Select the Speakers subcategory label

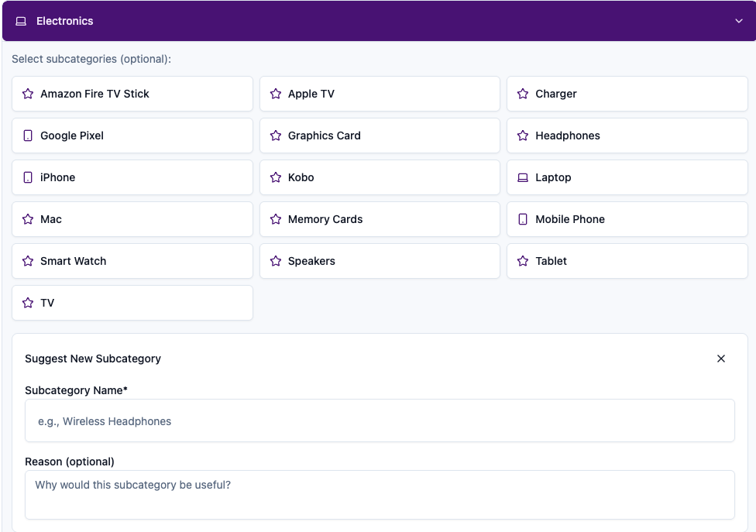tap(311, 261)
